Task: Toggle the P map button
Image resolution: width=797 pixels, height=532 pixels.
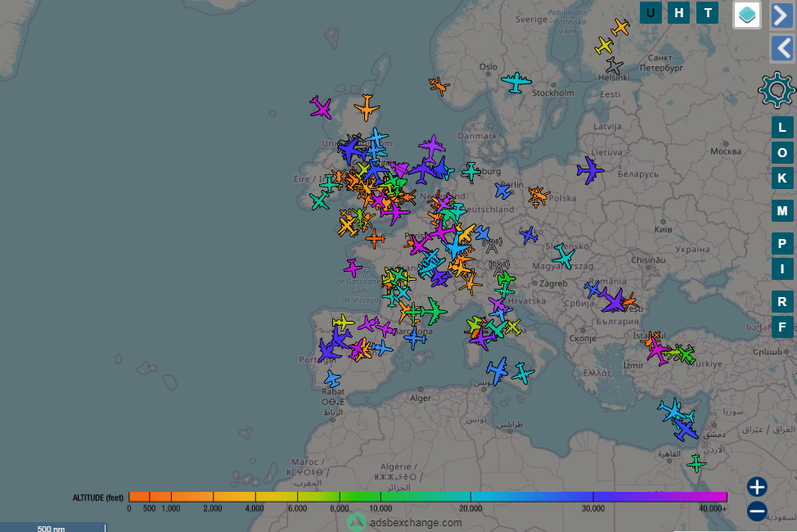Action: (x=782, y=243)
